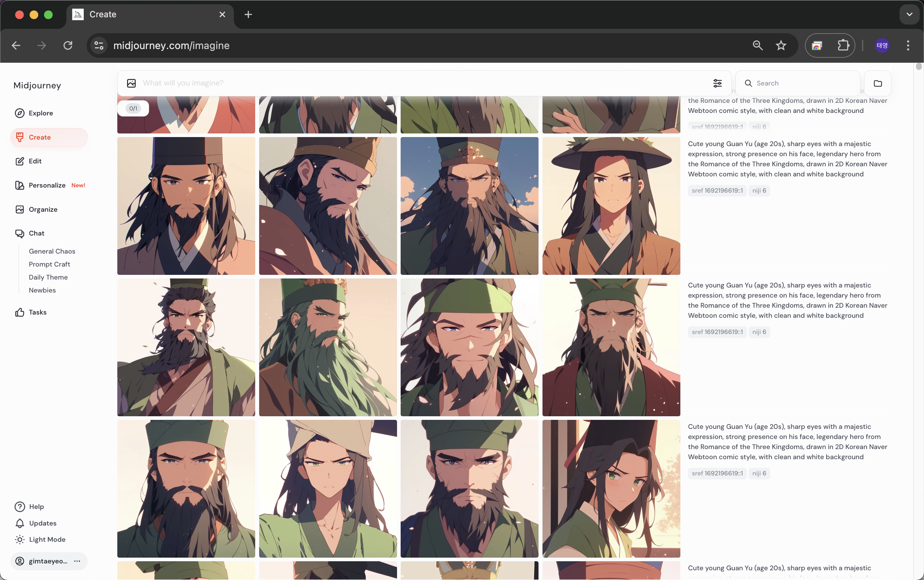Open the folder icon button

877,83
